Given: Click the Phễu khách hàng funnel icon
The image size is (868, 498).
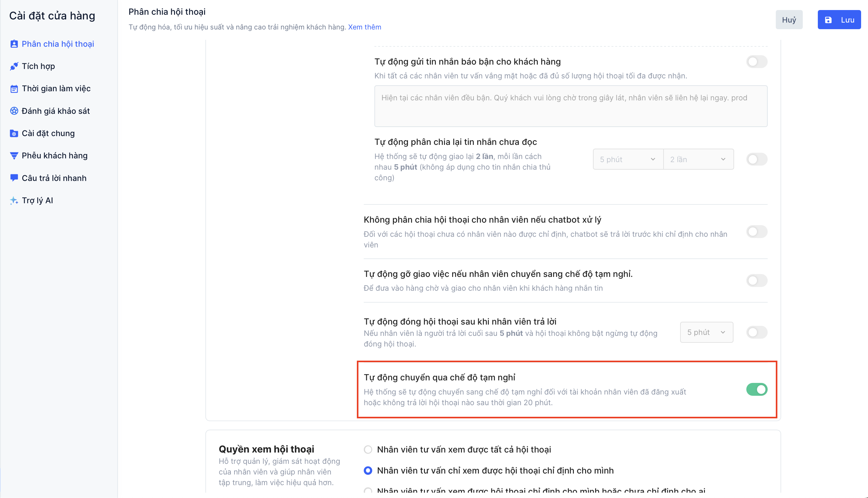Looking at the screenshot, I should pos(14,156).
